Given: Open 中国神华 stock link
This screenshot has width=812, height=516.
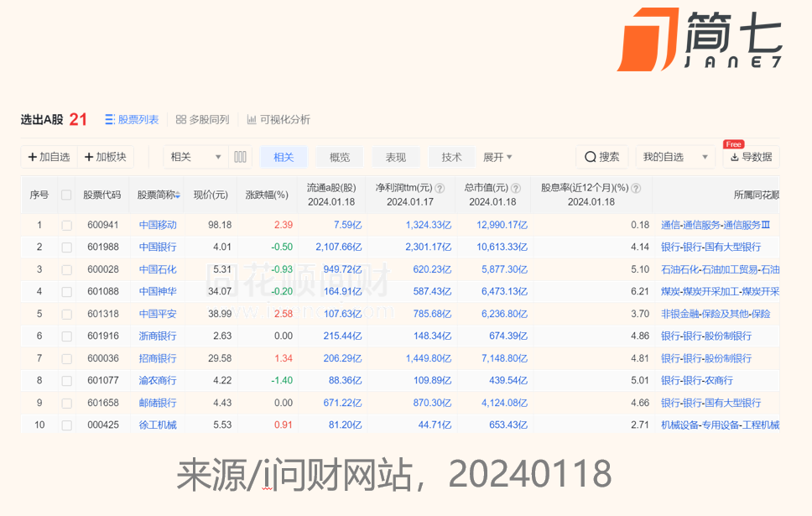Looking at the screenshot, I should [x=158, y=292].
